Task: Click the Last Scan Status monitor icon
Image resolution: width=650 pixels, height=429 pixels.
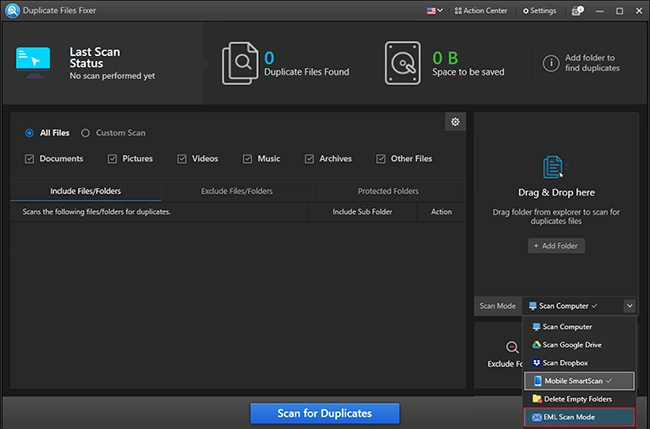Action: coord(33,62)
